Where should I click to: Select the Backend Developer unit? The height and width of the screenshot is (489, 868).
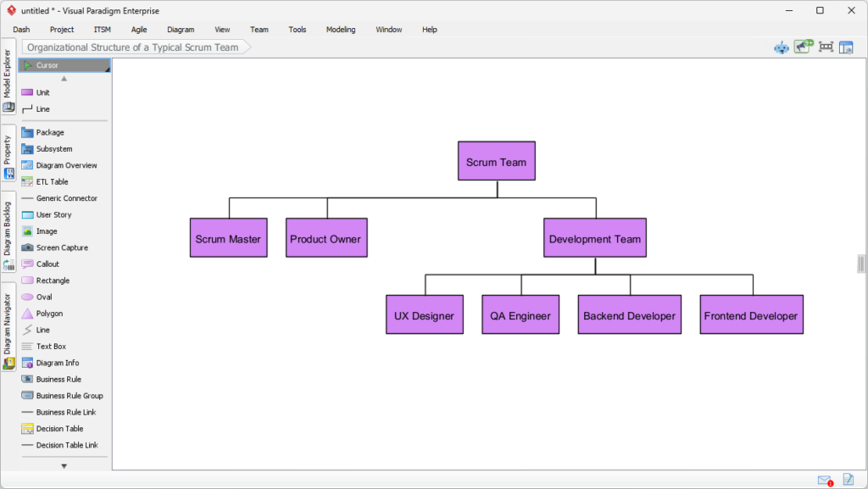tap(630, 314)
